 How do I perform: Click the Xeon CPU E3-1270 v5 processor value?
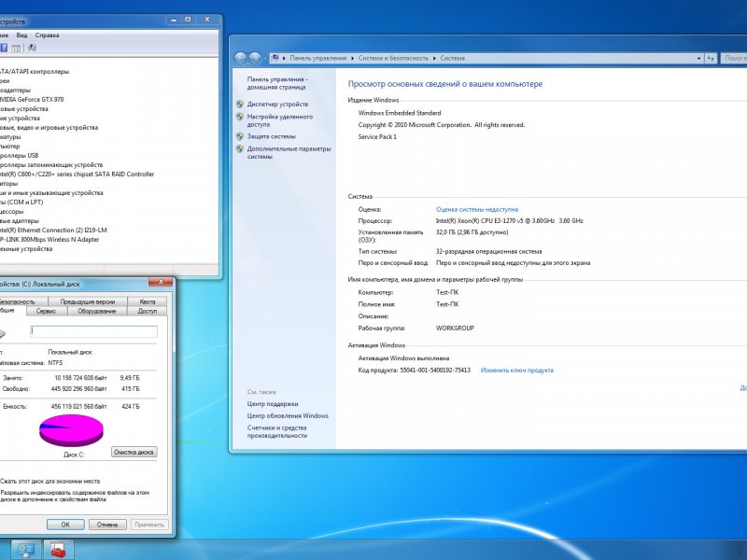pos(509,221)
